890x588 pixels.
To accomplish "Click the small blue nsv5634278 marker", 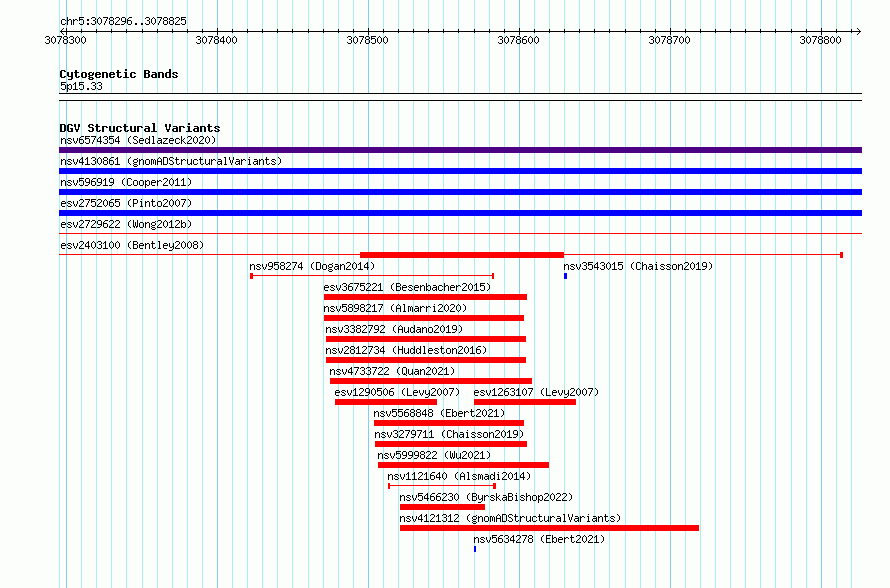I will (x=475, y=549).
